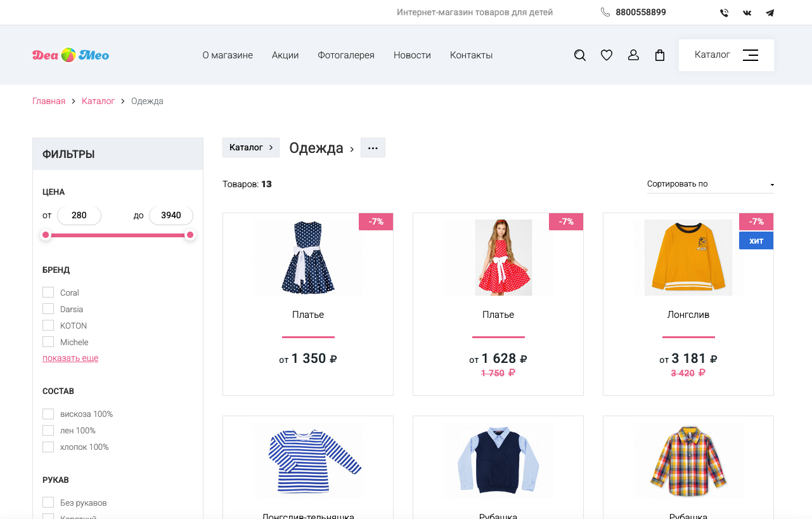812x519 pixels.
Task: Open the wishlist heart icon
Action: [607, 55]
